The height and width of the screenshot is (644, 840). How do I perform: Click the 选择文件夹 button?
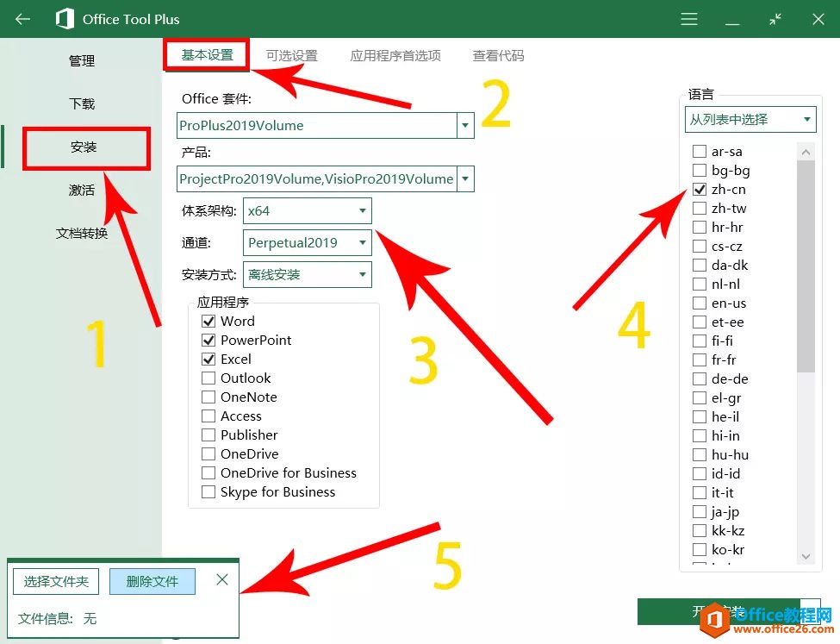coord(56,581)
